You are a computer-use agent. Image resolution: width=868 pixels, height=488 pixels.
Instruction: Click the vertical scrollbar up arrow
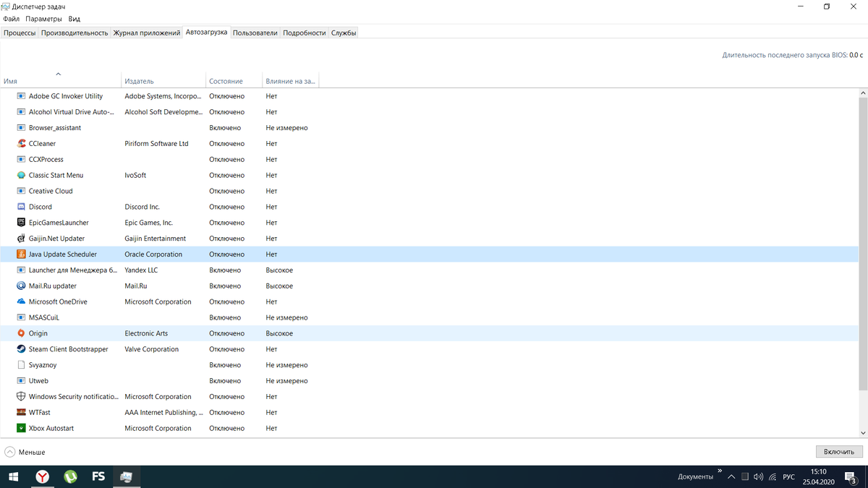(x=863, y=93)
